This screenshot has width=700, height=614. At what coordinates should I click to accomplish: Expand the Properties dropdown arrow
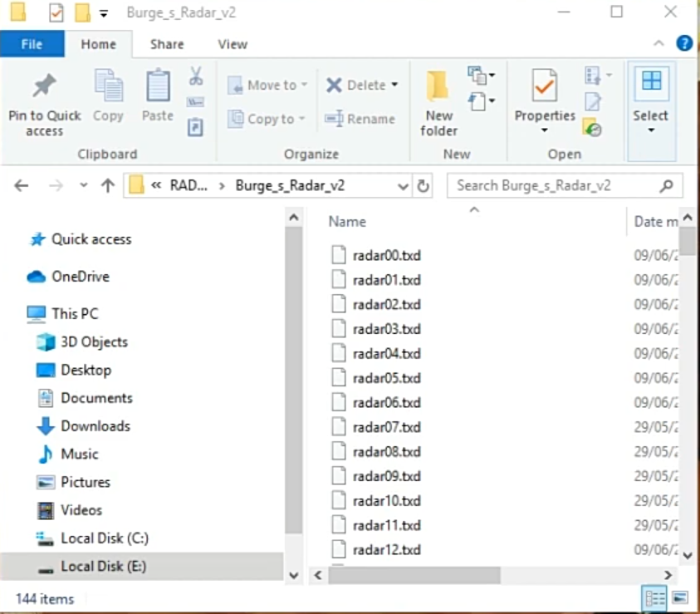[x=544, y=130]
